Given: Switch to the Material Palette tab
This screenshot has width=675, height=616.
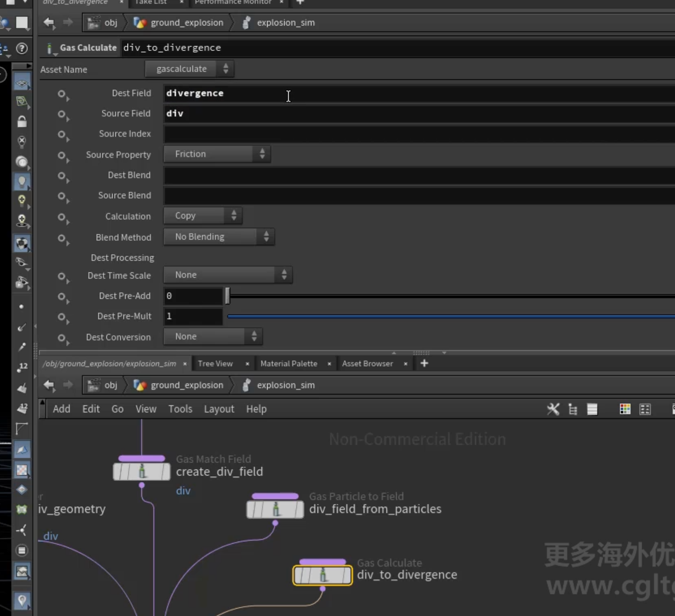Looking at the screenshot, I should click(289, 363).
